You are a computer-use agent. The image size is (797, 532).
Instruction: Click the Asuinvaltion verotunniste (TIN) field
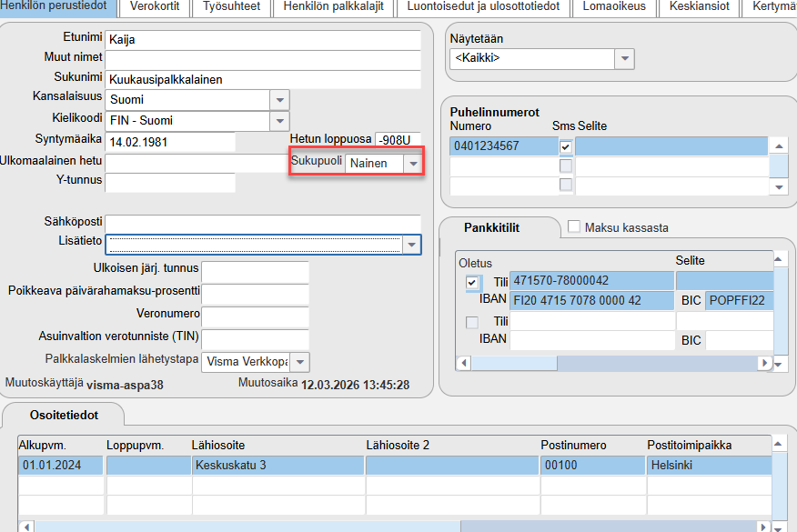255,339
